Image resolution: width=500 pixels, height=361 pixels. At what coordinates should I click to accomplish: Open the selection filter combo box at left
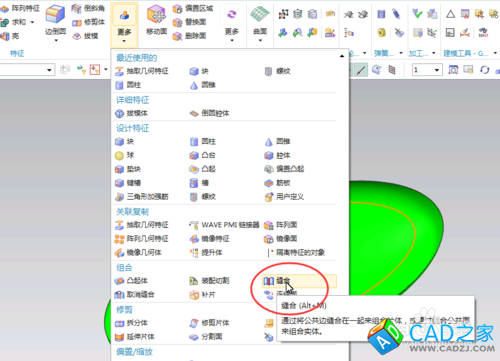pyautogui.click(x=27, y=70)
